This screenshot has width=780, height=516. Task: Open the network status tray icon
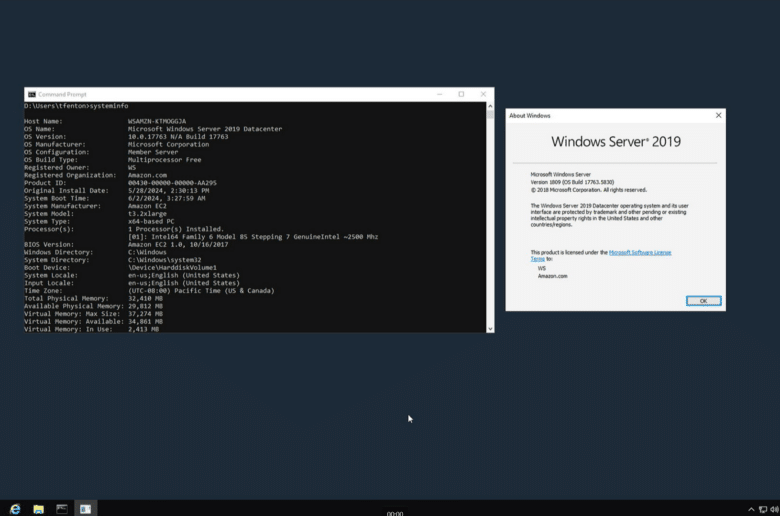(763, 509)
